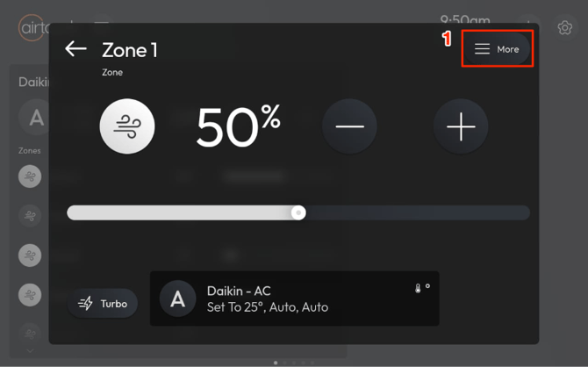Click the 50% airflow percentage readout
Image resolution: width=588 pixels, height=367 pixels.
point(238,126)
